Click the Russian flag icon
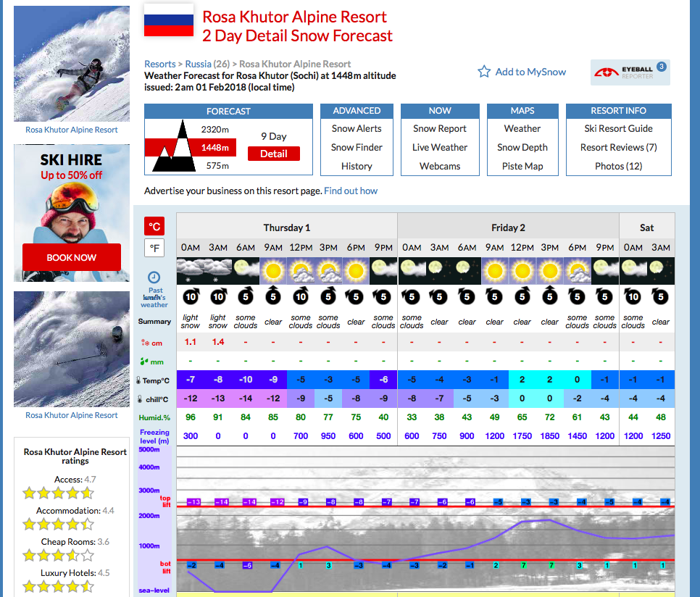The height and width of the screenshot is (597, 700). 169,20
